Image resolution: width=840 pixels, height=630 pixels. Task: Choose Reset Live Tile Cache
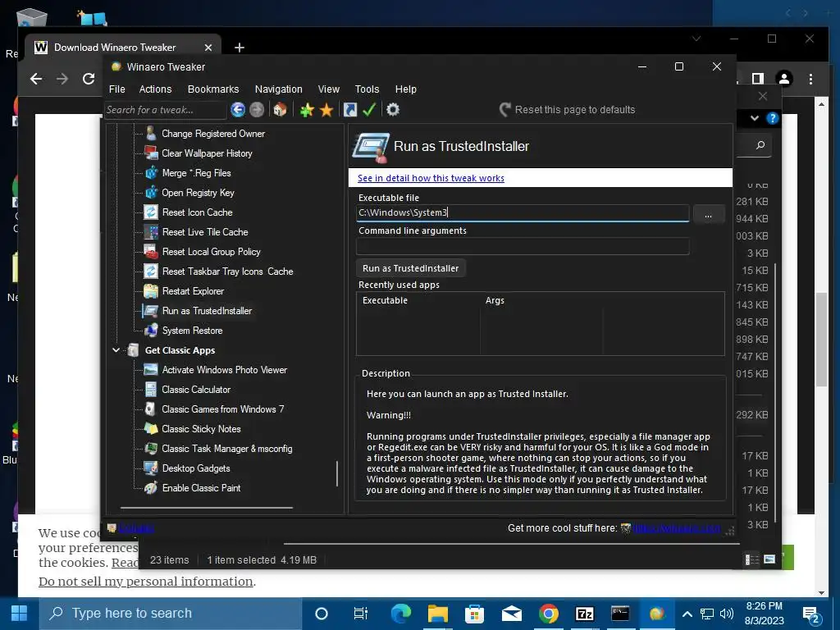(x=205, y=232)
